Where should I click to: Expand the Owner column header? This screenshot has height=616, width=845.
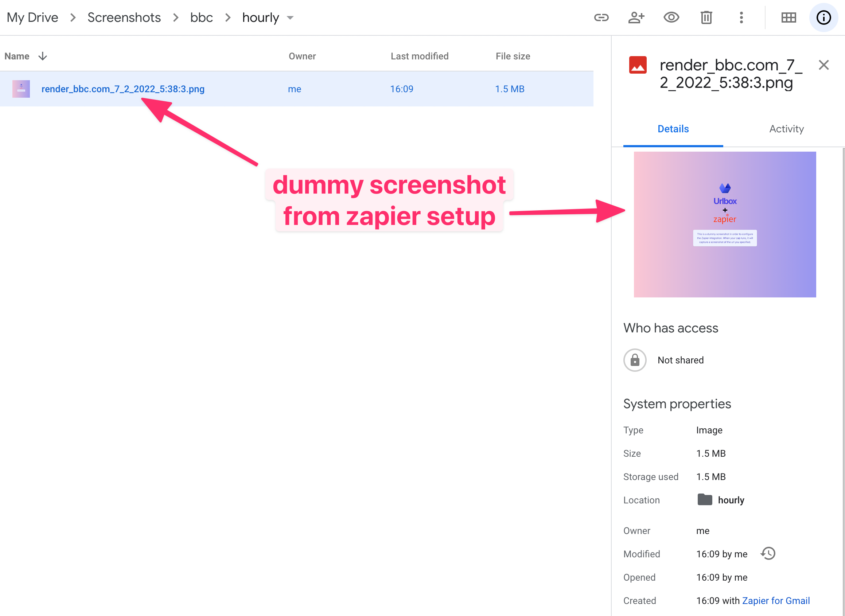coord(302,56)
